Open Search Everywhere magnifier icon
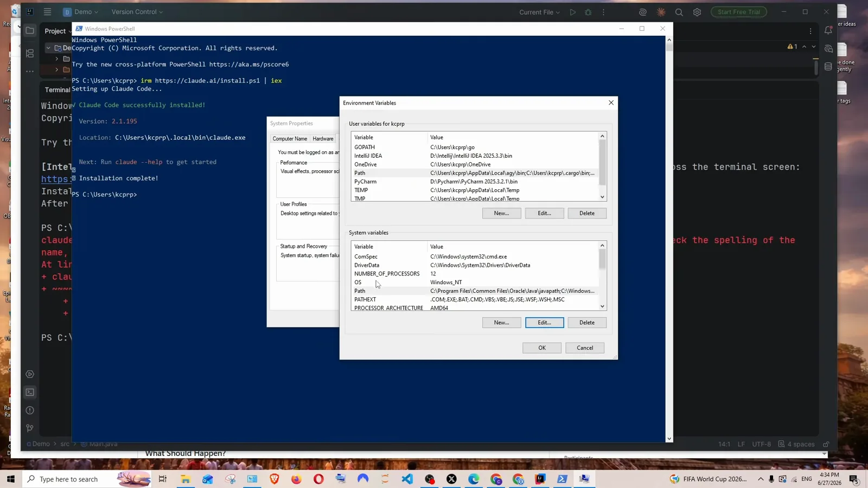Viewport: 868px width, 488px height. point(679,12)
